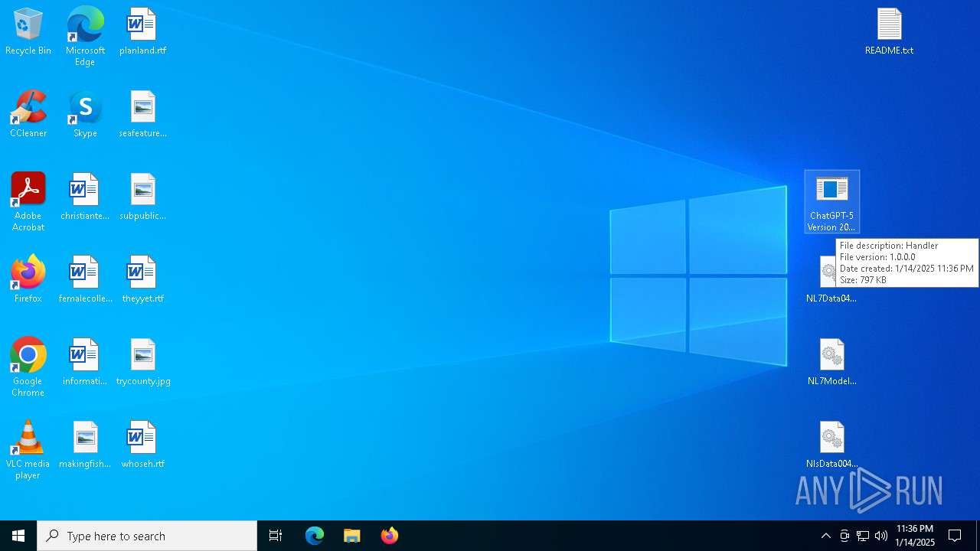Image resolution: width=980 pixels, height=551 pixels.
Task: Select the seafeature image file
Action: 142,115
